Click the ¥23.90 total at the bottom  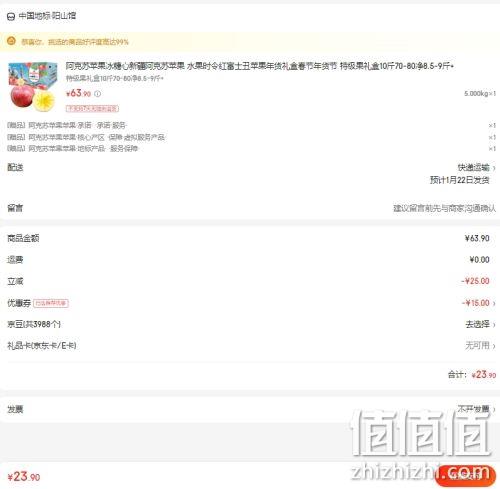[x=24, y=476]
